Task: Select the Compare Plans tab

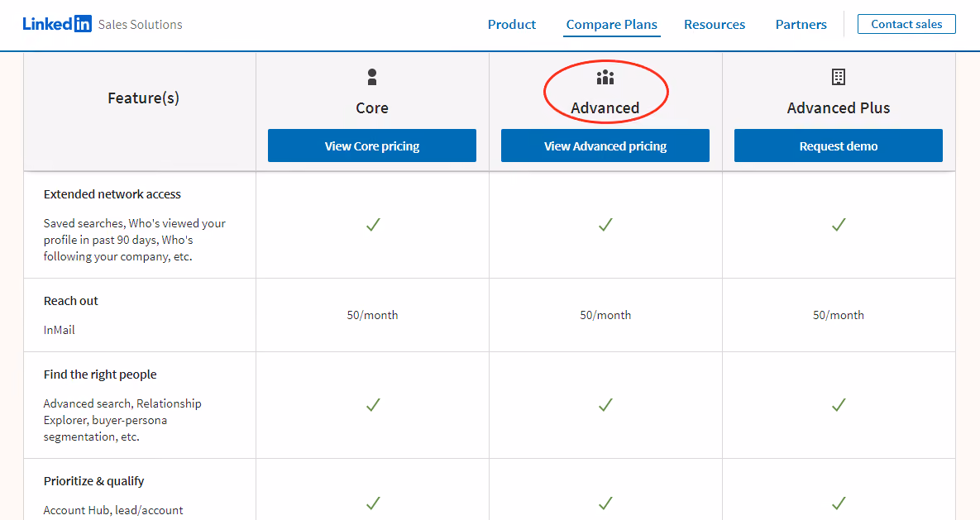Action: [x=612, y=24]
